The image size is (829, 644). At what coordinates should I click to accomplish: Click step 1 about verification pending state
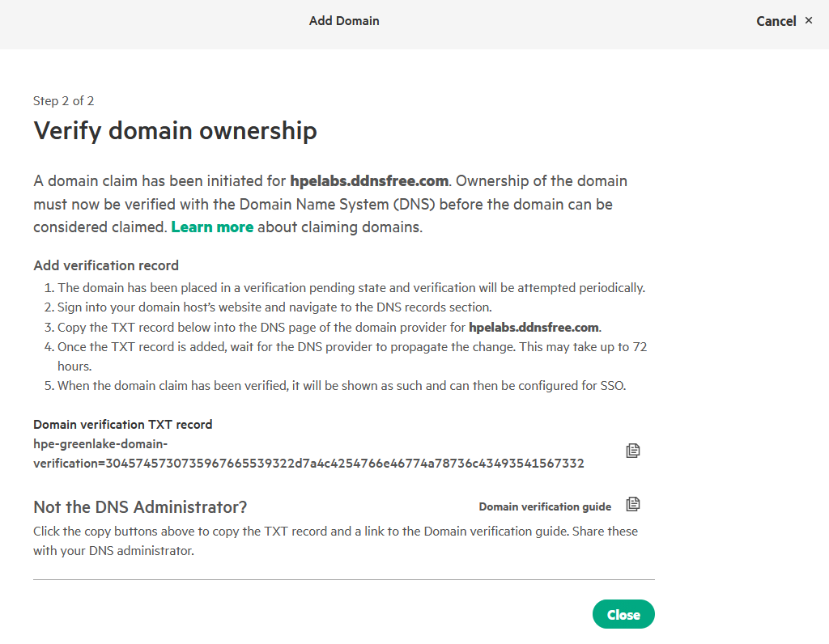pyautogui.click(x=351, y=288)
